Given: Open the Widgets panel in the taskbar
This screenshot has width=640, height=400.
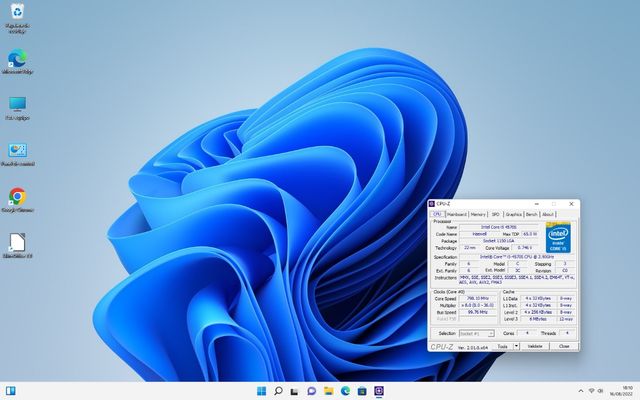Looking at the screenshot, I should 11,391.
